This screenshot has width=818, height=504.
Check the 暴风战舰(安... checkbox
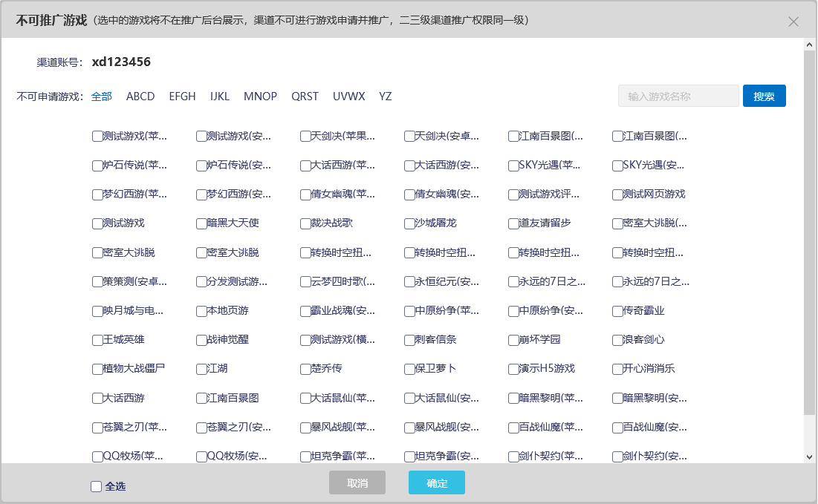[x=409, y=428]
